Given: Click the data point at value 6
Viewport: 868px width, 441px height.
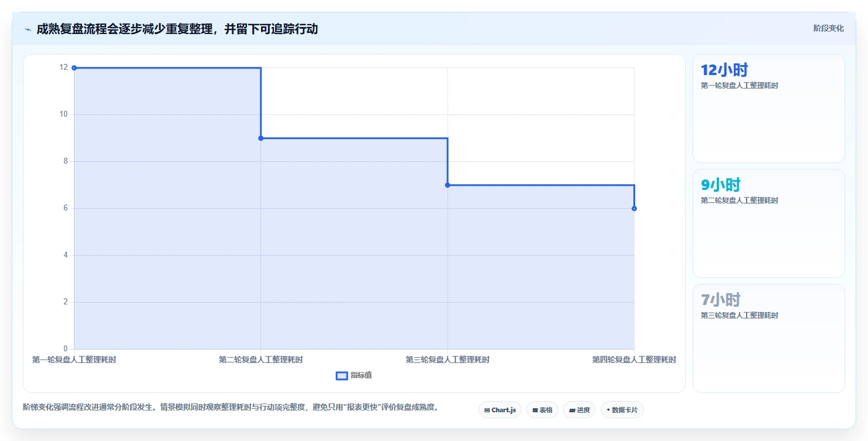Looking at the screenshot, I should pos(634,209).
